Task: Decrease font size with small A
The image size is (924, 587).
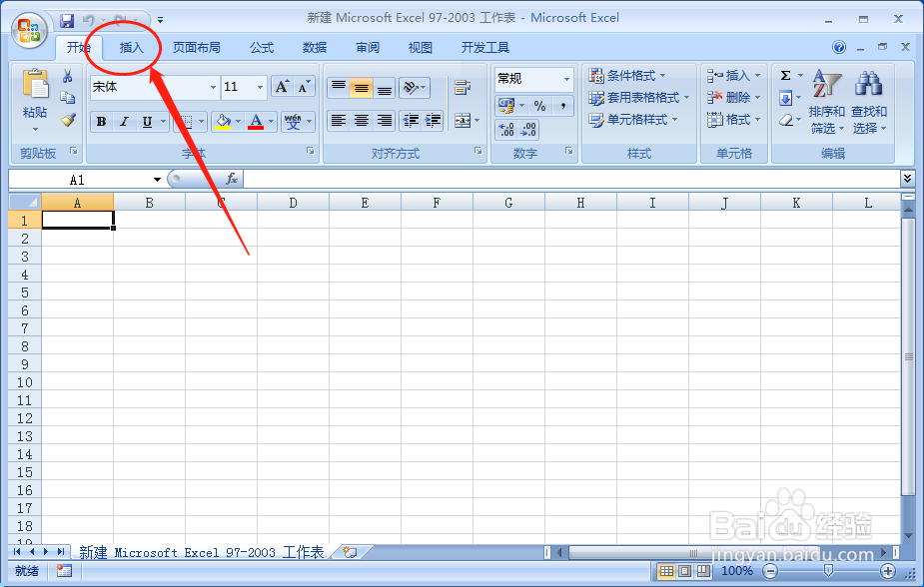Action: pyautogui.click(x=304, y=87)
